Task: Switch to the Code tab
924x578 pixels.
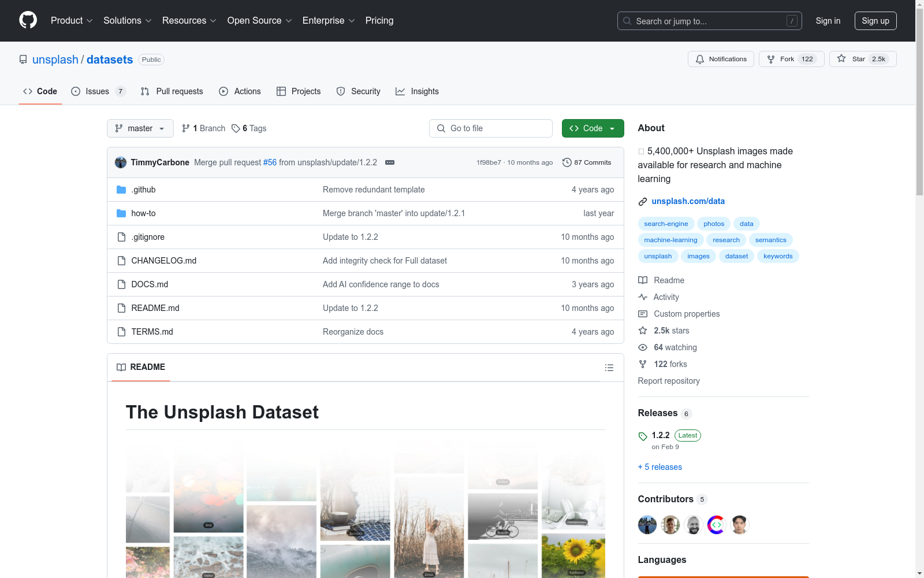Action: [40, 91]
